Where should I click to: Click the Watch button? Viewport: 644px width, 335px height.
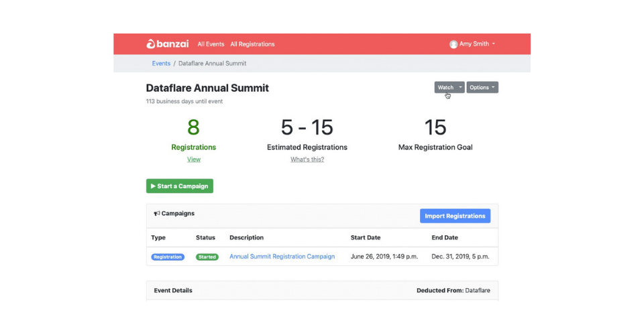click(x=445, y=87)
